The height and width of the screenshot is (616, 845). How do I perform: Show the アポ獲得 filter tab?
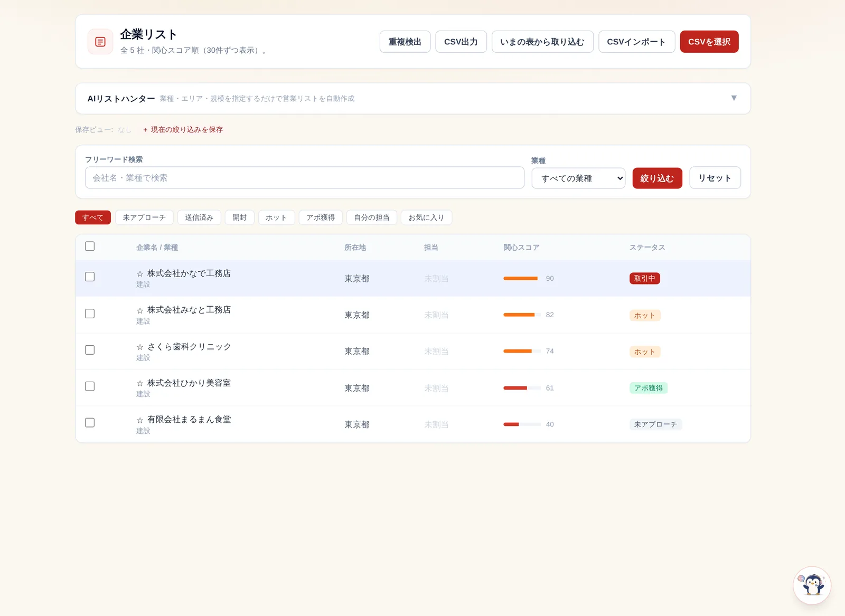point(321,217)
